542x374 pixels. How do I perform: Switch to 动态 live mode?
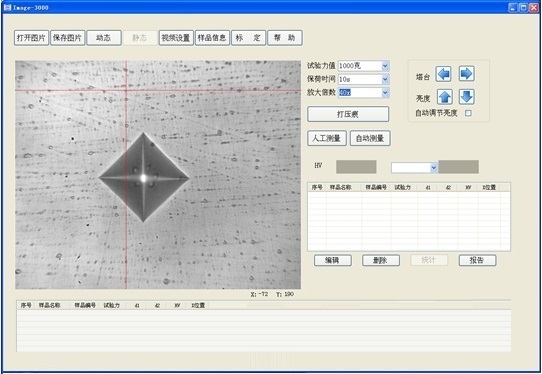[104, 38]
